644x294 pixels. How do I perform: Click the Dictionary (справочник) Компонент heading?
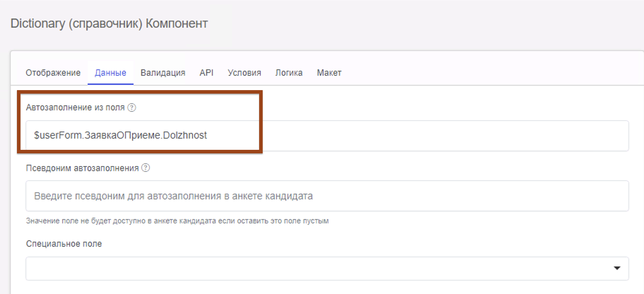coord(109,23)
